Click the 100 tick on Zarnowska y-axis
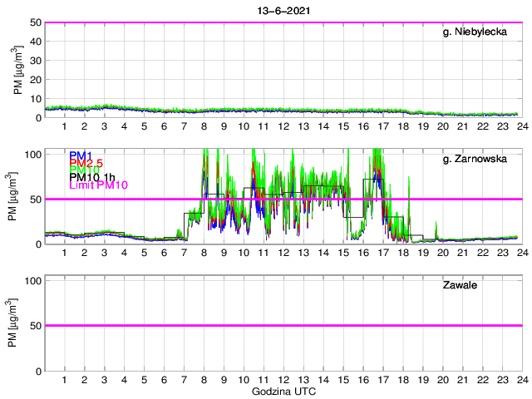The height and width of the screenshot is (399, 532). click(x=33, y=155)
